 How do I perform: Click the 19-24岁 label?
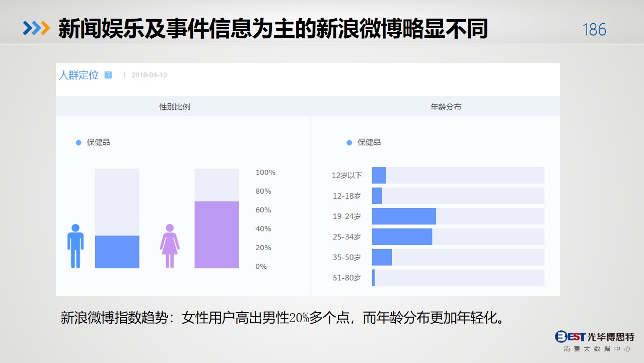click(347, 216)
